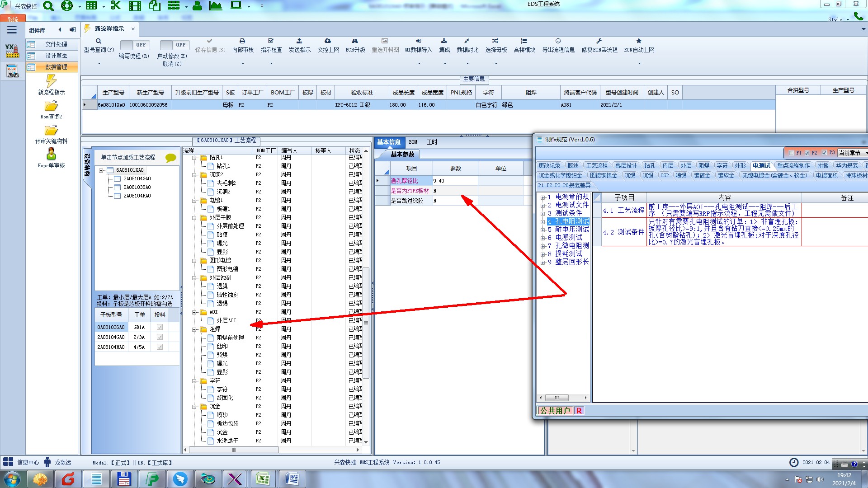Open dropdown arrow under 型号查询(F)
This screenshot has height=488, width=868.
pos(99,63)
